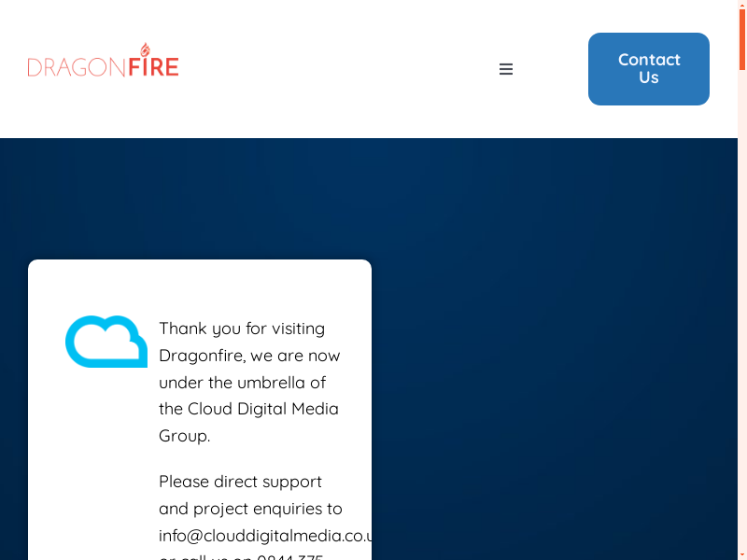Click 'Dragonfire, we are now' text line
This screenshot has width=747, height=560.
coord(249,356)
